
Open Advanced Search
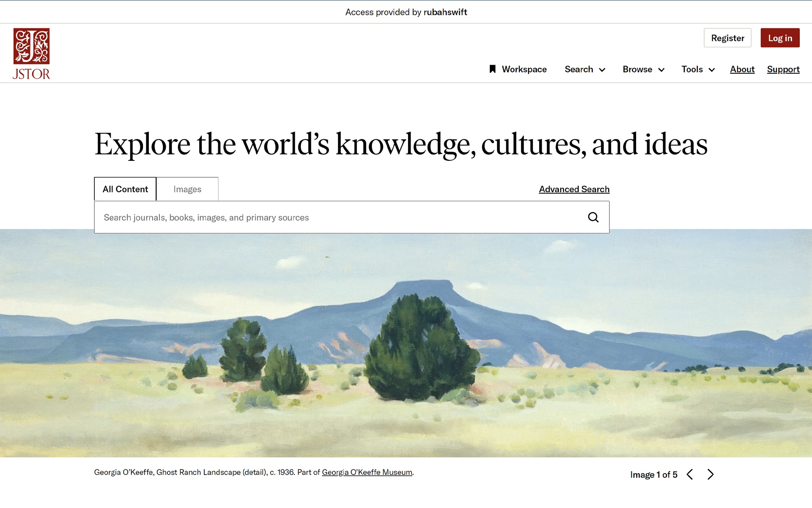[574, 189]
